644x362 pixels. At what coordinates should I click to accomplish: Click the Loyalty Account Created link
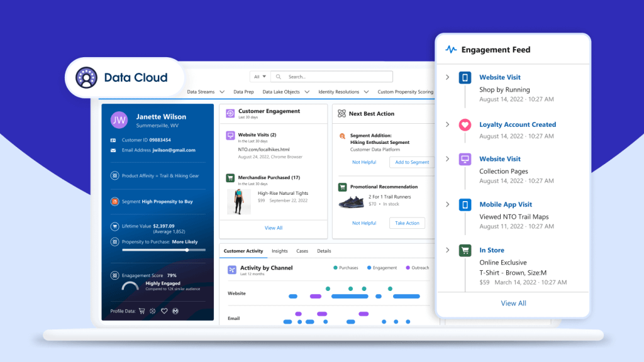[x=518, y=124]
